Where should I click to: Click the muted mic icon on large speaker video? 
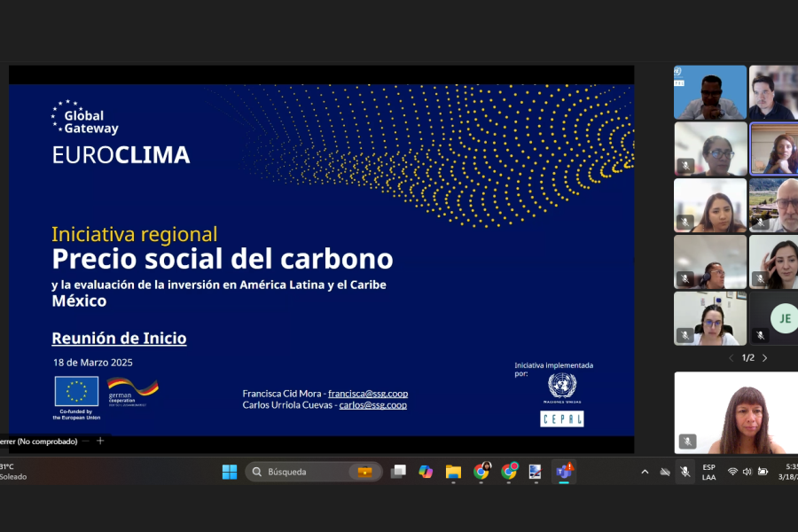click(687, 442)
